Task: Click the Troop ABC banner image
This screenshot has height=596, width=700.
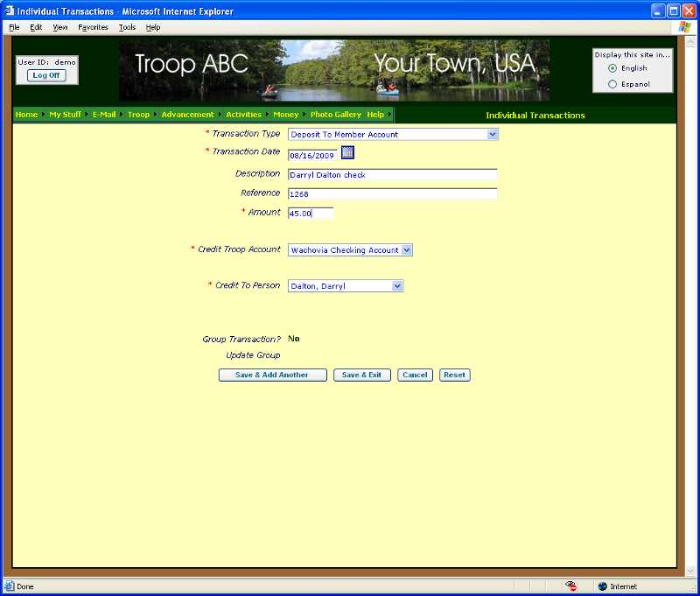Action: click(334, 71)
